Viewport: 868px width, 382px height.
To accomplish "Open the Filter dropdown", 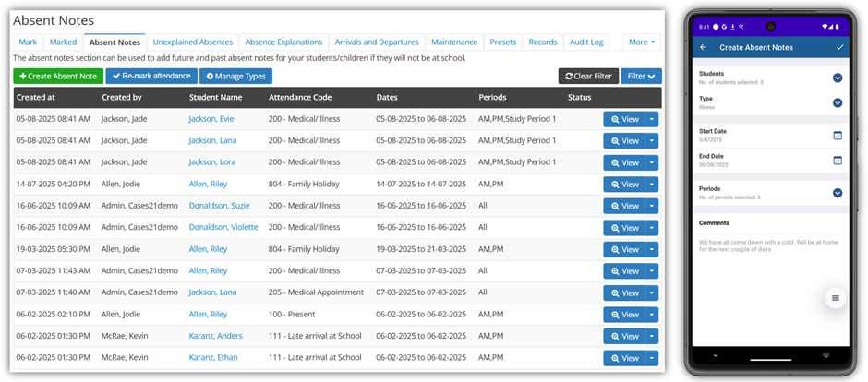I will [x=641, y=77].
